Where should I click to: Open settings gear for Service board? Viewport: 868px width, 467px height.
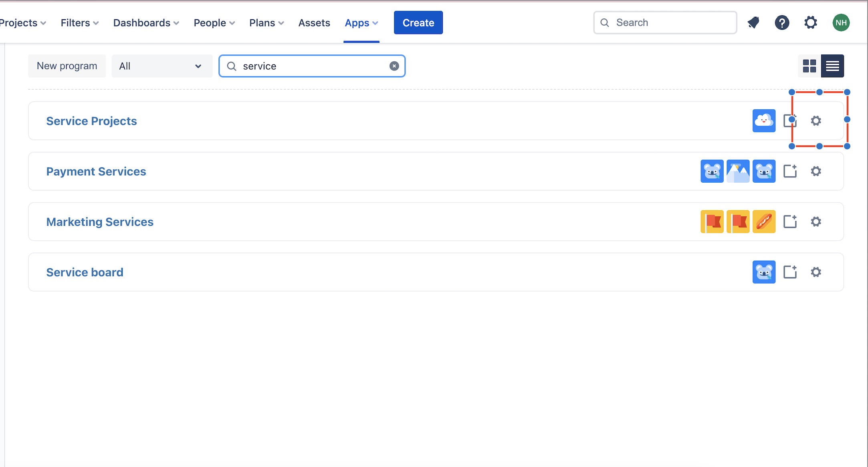(x=816, y=272)
